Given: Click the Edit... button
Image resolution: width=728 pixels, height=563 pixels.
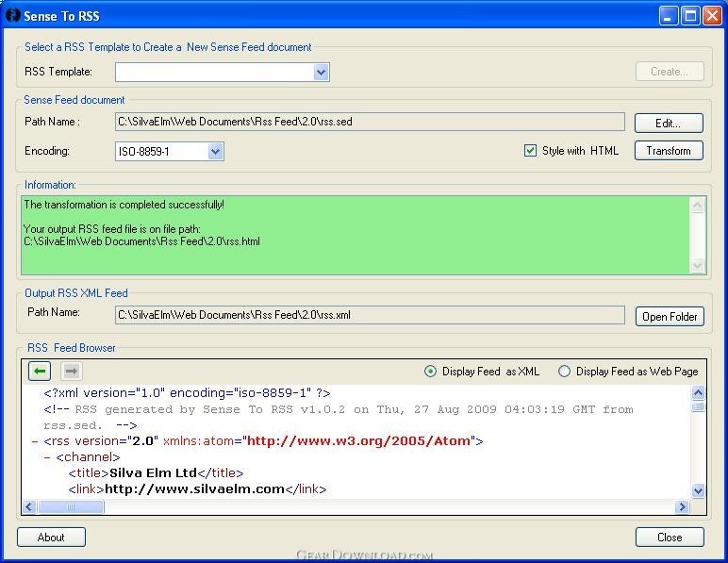Looking at the screenshot, I should tap(669, 123).
